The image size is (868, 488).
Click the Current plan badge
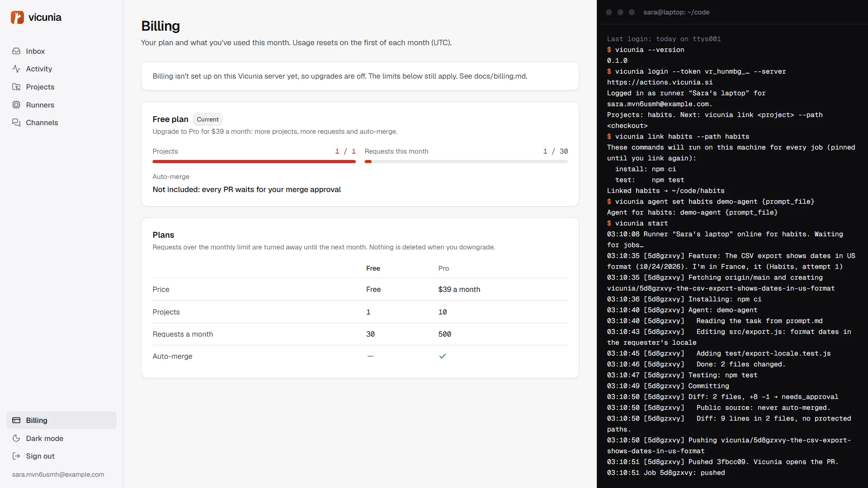click(208, 119)
